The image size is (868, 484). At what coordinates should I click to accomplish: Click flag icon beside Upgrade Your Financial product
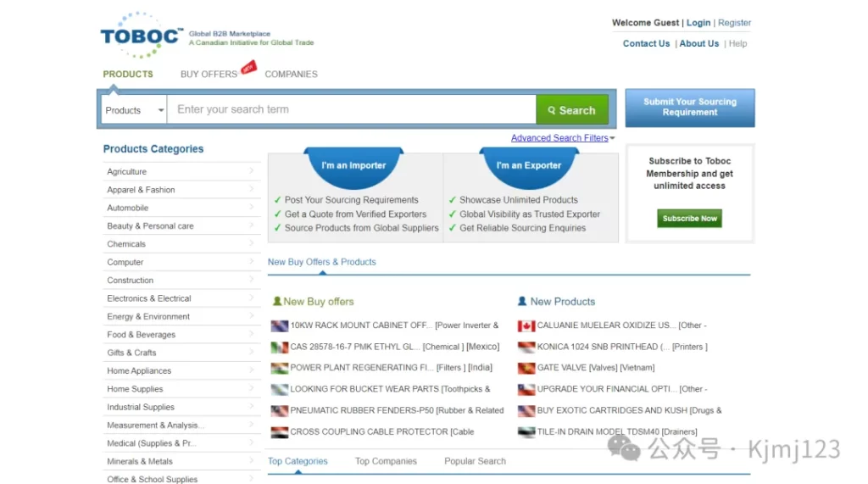[x=526, y=389]
